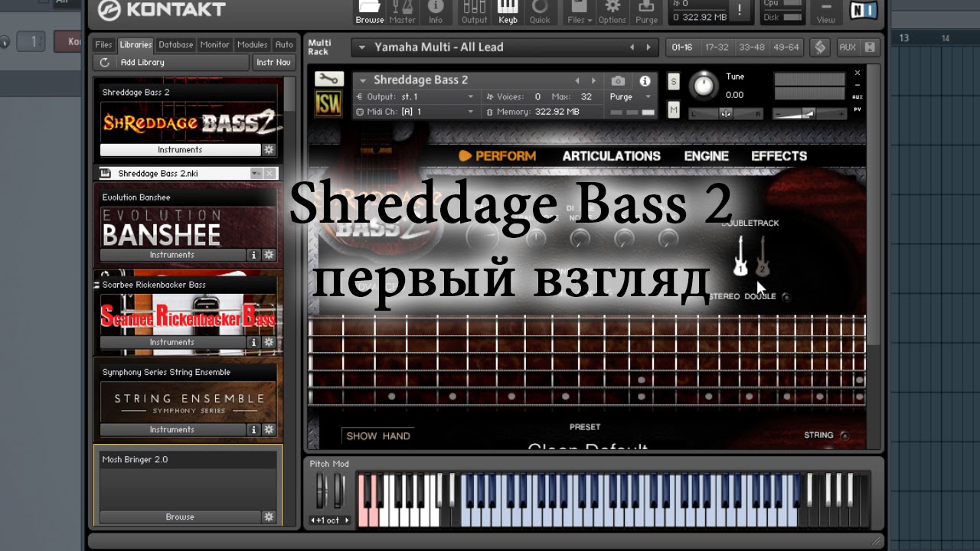This screenshot has height=551, width=980.
Task: Open the ARTICULATIONS page
Action: click(611, 156)
